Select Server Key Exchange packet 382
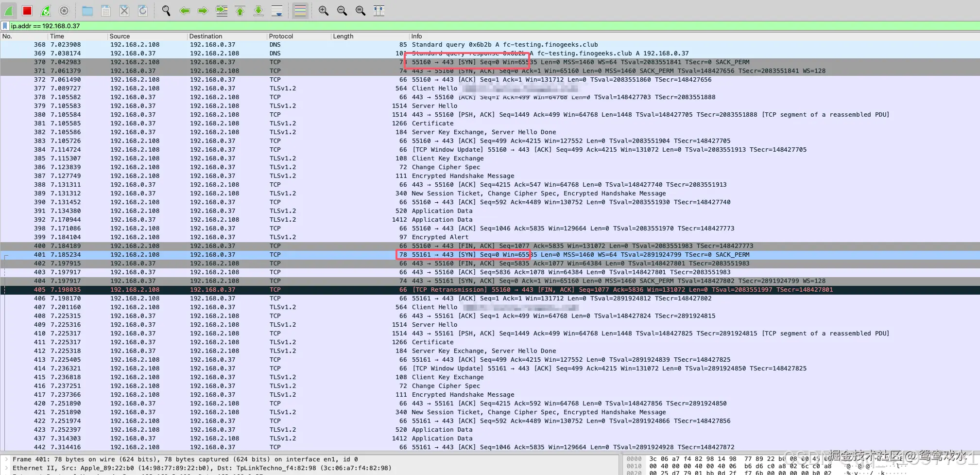This screenshot has height=475, width=980. (490, 132)
